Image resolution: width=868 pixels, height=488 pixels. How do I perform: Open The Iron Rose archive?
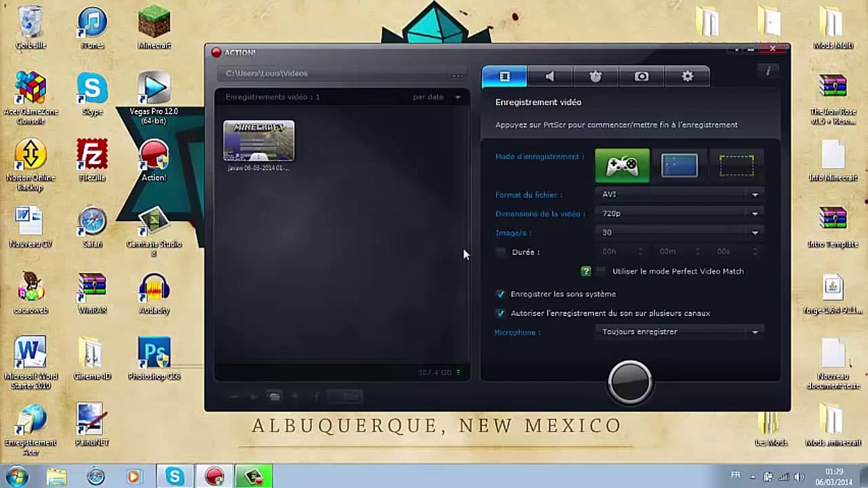pyautogui.click(x=833, y=98)
